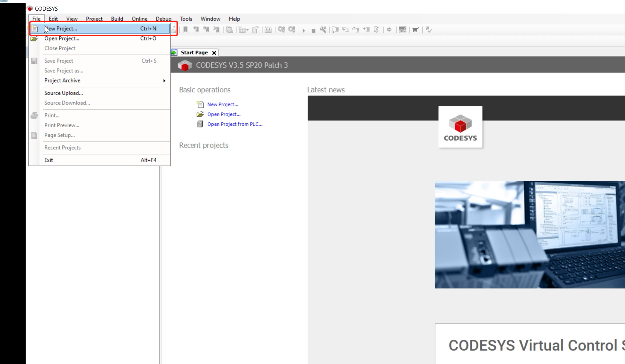
Task: Select Page Setup... menu entry
Action: click(x=100, y=135)
